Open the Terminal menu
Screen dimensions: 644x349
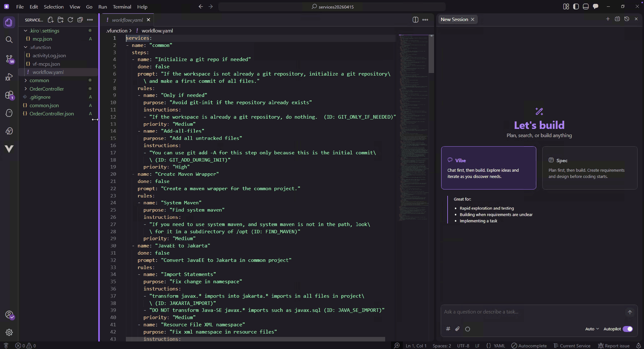click(x=122, y=6)
